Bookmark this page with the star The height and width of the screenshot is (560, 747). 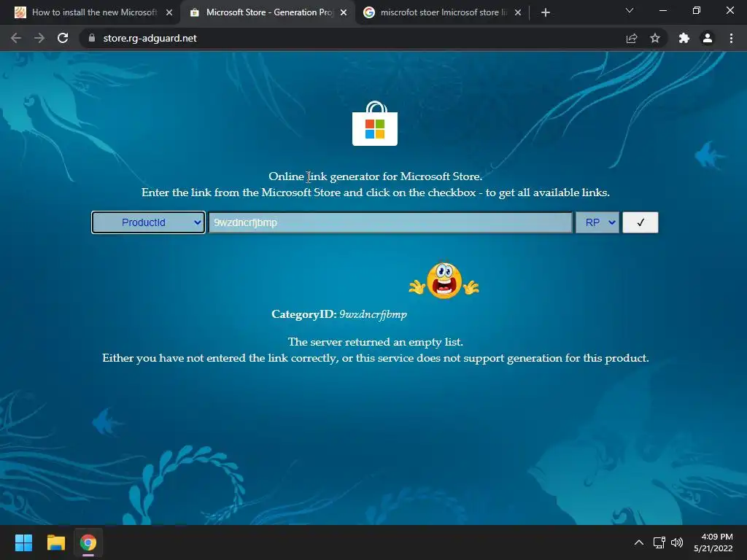(655, 38)
